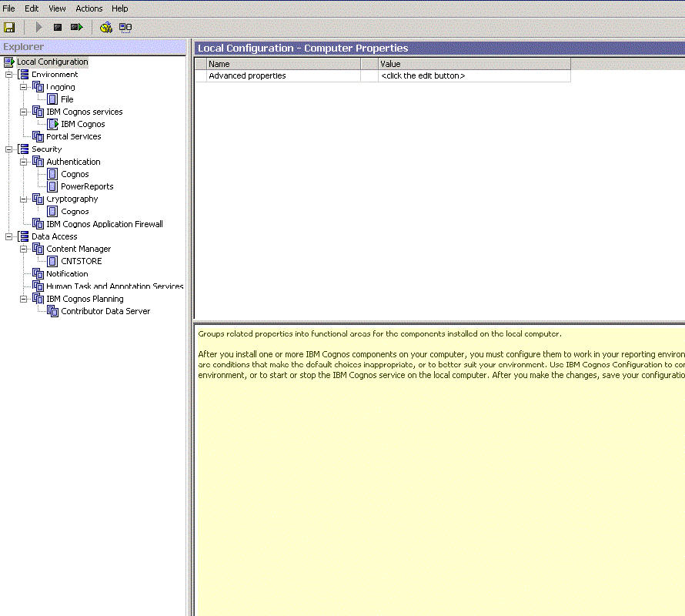Viewport: 685px width, 616px height.
Task: Collapse the Cryptography tree node
Action: (24, 199)
